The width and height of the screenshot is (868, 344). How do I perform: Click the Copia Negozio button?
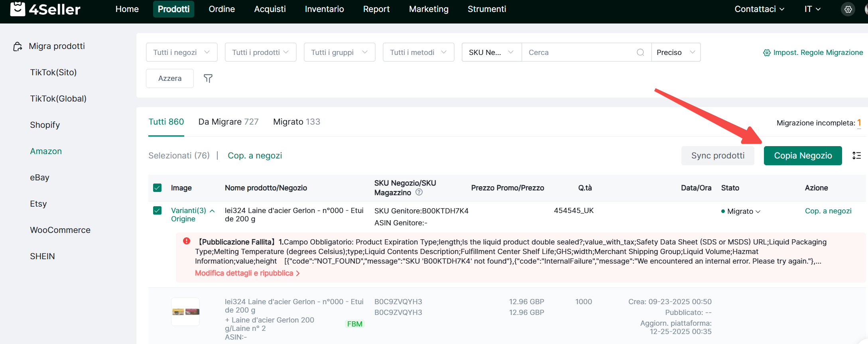point(803,156)
